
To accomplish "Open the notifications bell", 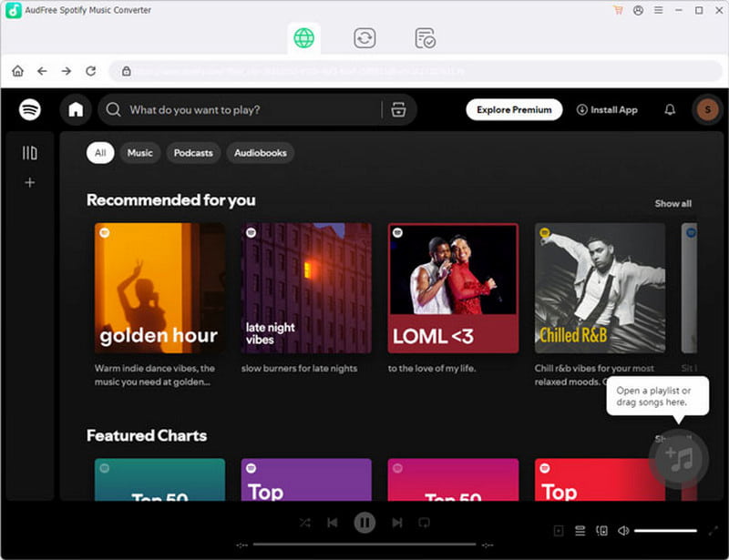I will tap(670, 109).
